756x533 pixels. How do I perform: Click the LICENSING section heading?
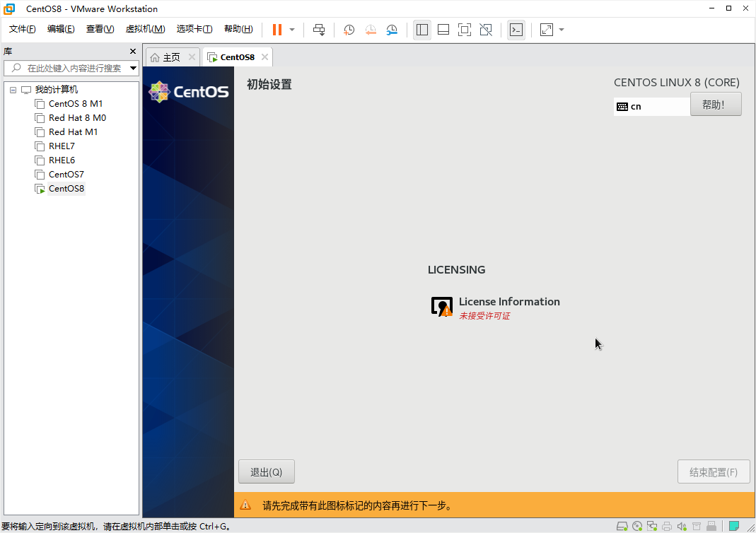tap(456, 270)
